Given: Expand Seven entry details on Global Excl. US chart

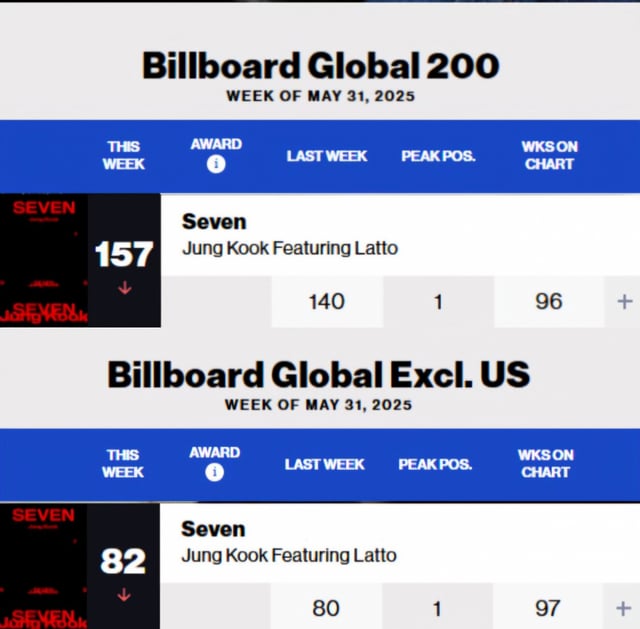Looking at the screenshot, I should click(x=623, y=609).
